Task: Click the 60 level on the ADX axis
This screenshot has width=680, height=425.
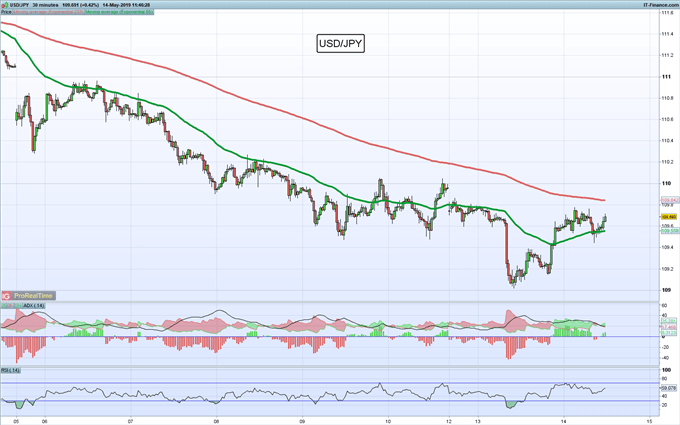Action: pyautogui.click(x=664, y=306)
